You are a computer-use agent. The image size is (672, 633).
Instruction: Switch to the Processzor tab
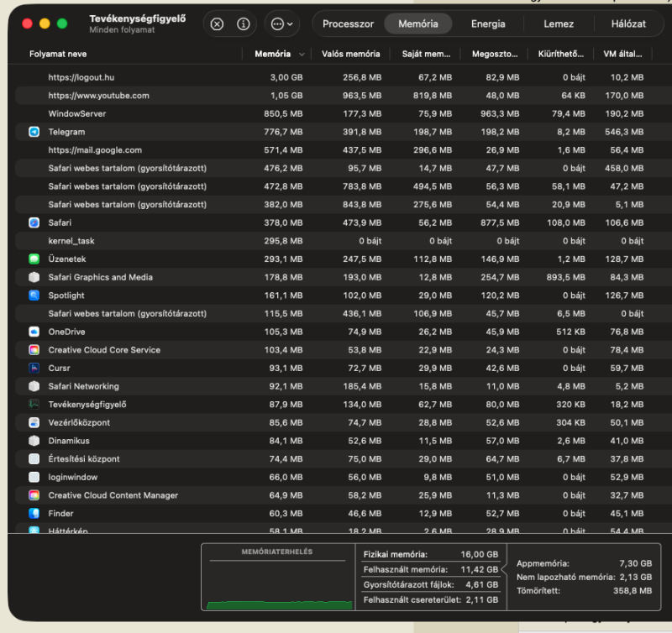(348, 24)
